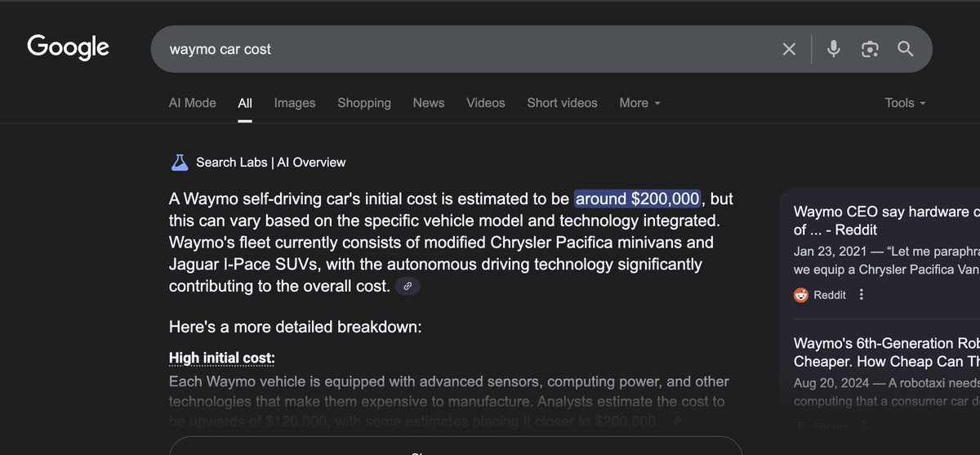The height and width of the screenshot is (455, 980).
Task: Open Waymo's 6th-Generation Robotaxi article link
Action: [x=886, y=352]
